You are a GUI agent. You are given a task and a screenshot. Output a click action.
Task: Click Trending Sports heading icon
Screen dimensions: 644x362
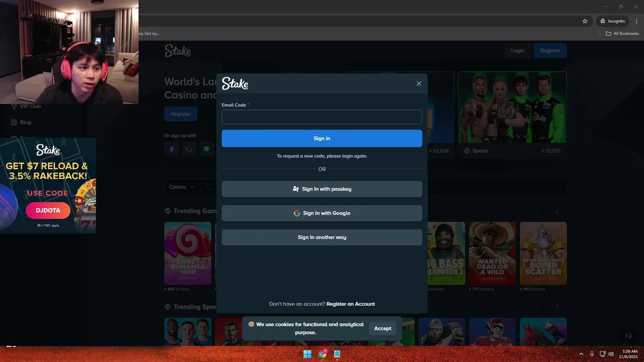(168, 307)
